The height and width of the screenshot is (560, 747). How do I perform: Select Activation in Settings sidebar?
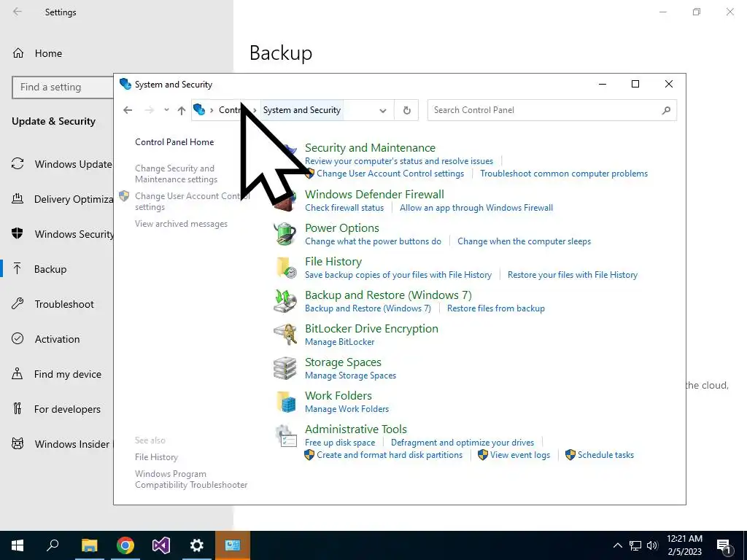pyautogui.click(x=57, y=339)
